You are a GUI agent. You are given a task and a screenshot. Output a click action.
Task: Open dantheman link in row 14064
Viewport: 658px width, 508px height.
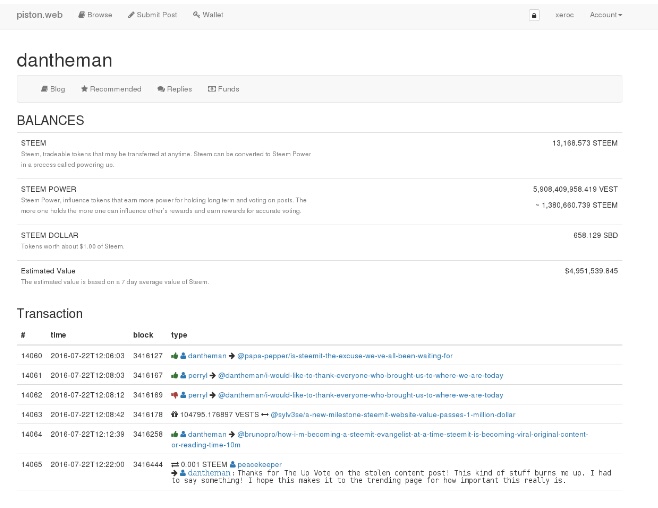coord(207,434)
